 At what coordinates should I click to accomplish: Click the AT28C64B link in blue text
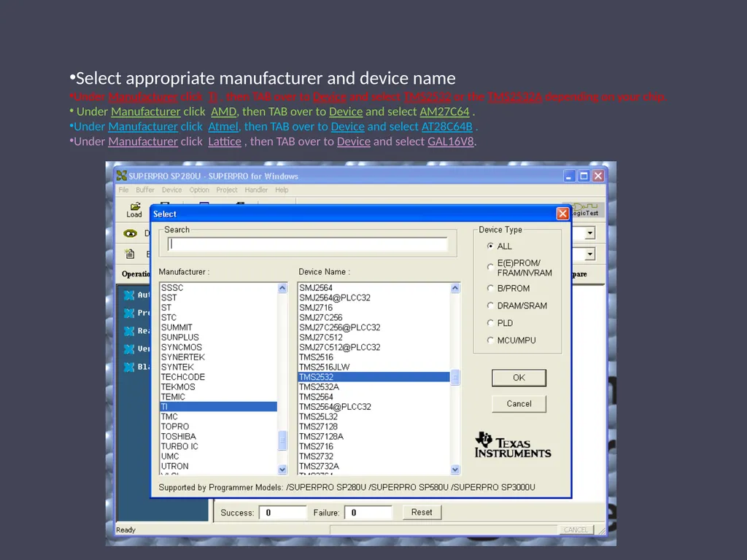pos(447,127)
